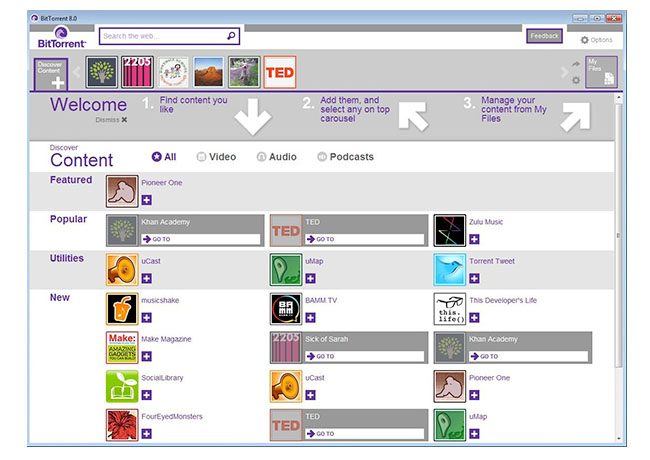Open the Zulu Music thumbnail
Viewport: 650px width, 460px height.
[450, 230]
